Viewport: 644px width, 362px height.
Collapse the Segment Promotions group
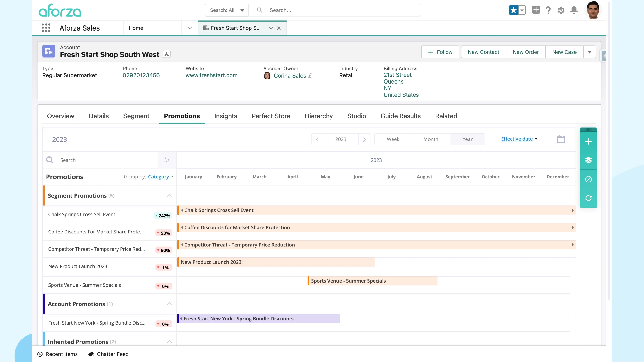[x=169, y=195]
